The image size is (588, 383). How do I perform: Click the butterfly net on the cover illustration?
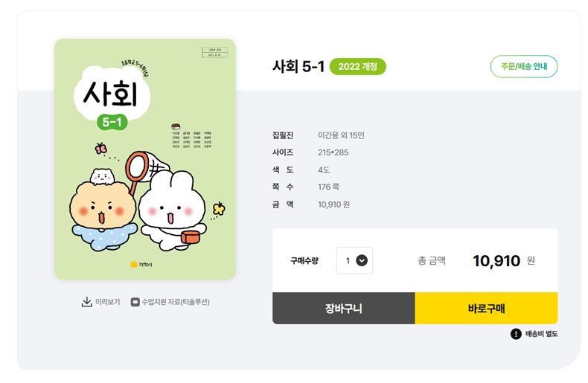click(146, 170)
